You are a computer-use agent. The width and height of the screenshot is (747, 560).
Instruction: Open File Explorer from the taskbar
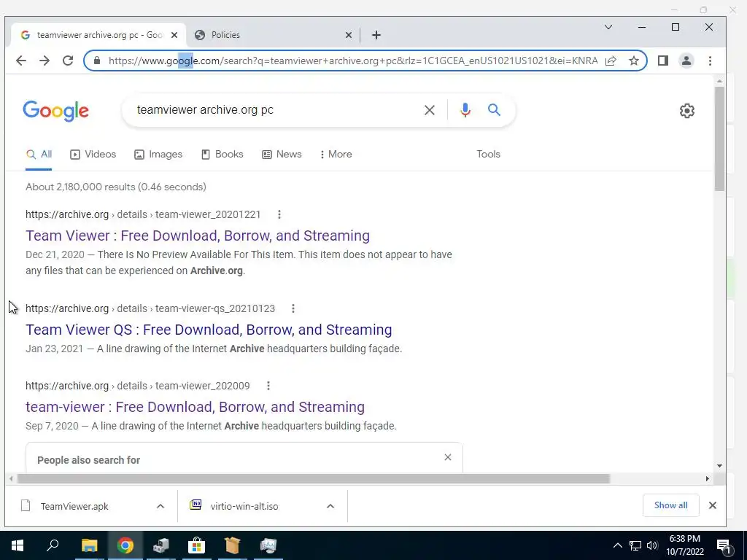pyautogui.click(x=89, y=545)
